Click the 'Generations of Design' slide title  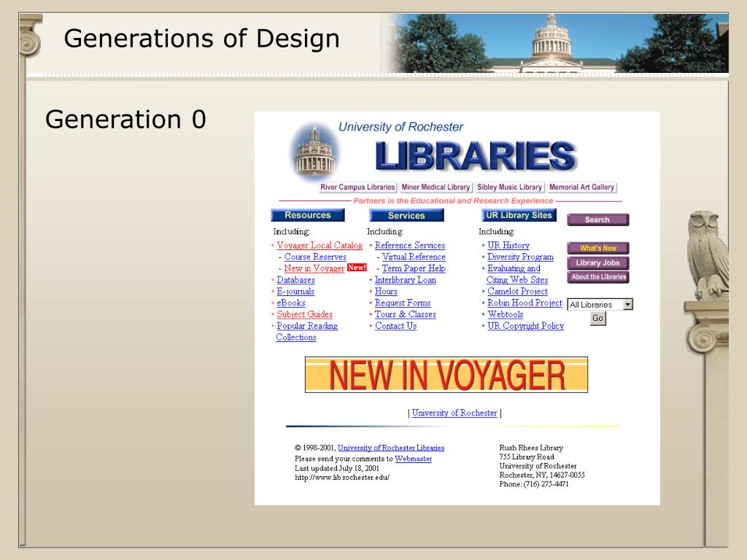click(201, 39)
